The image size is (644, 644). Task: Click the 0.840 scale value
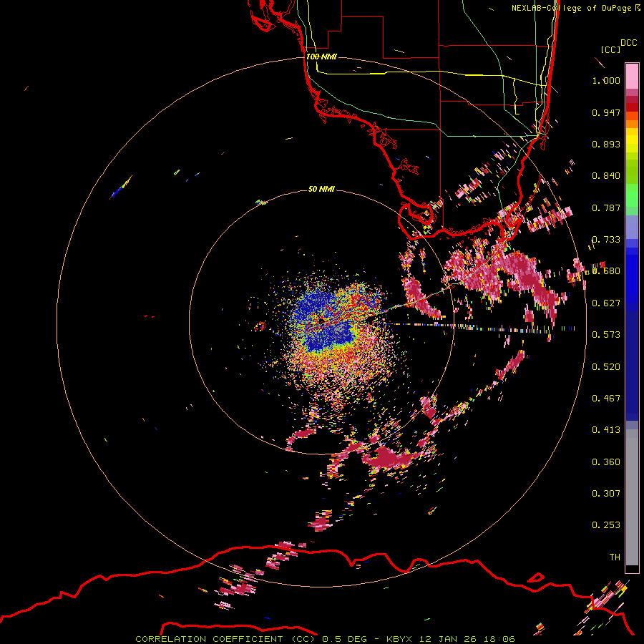[606, 176]
